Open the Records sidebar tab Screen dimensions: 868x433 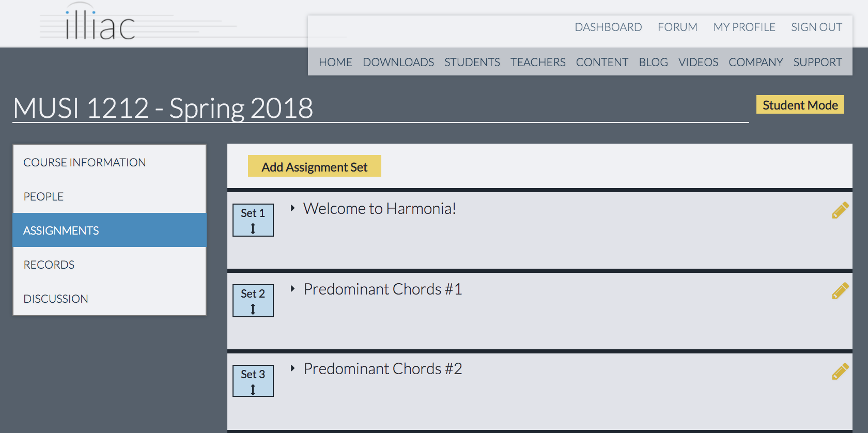[x=49, y=265]
